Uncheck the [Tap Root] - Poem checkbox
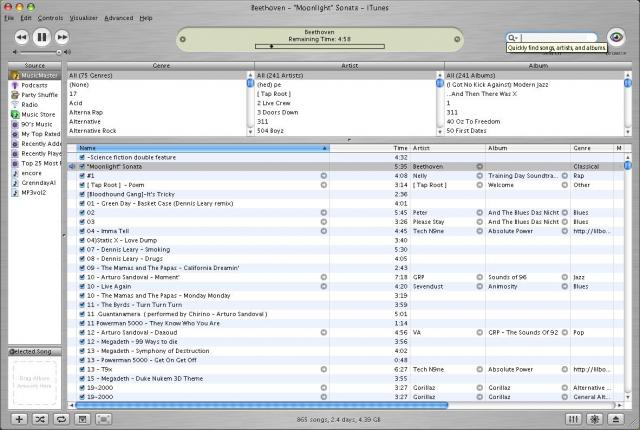 point(82,185)
